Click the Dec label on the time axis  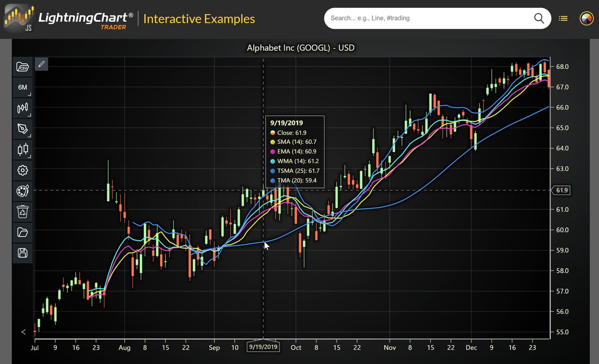[471, 347]
